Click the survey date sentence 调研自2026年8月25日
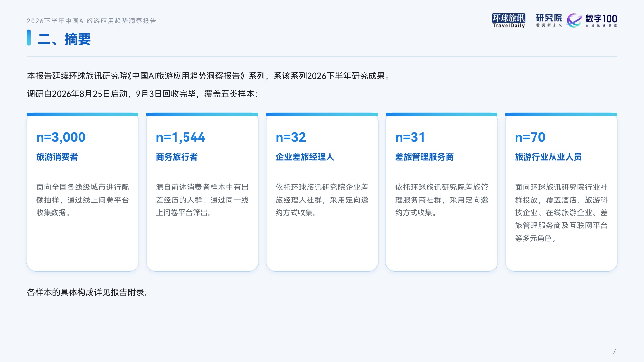Image resolution: width=644 pixels, height=362 pixels. pyautogui.click(x=142, y=94)
